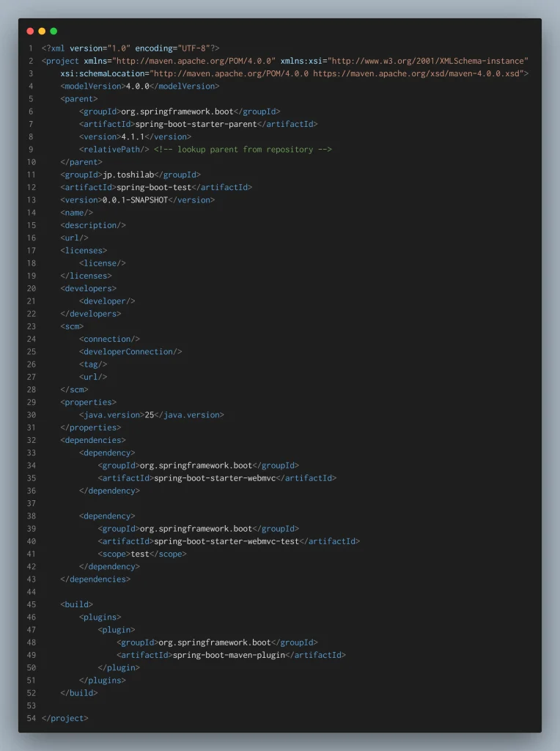560x751 pixels.
Task: Click the parent groupId on line 6
Action: 177,111
